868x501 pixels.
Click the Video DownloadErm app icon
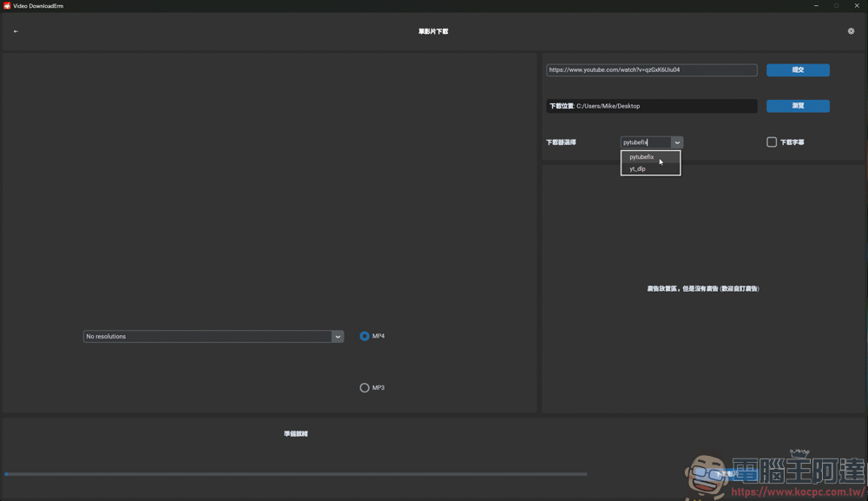7,5
